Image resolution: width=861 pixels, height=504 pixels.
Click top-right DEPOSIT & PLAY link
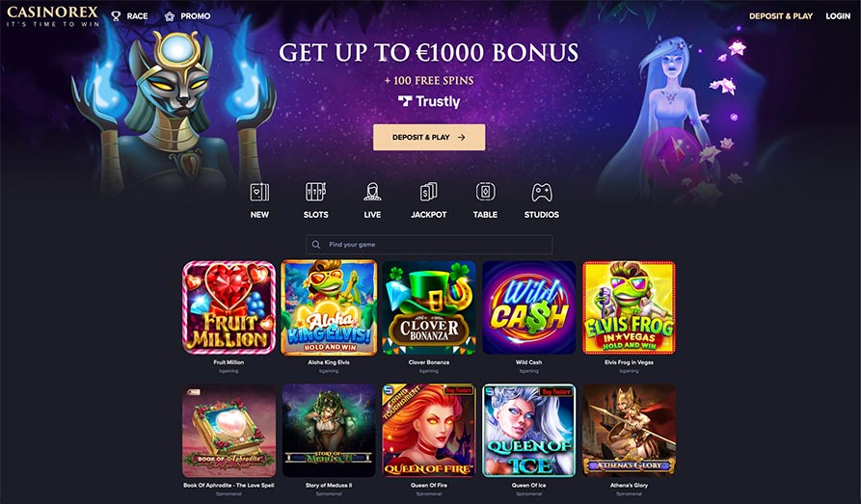[x=781, y=16]
